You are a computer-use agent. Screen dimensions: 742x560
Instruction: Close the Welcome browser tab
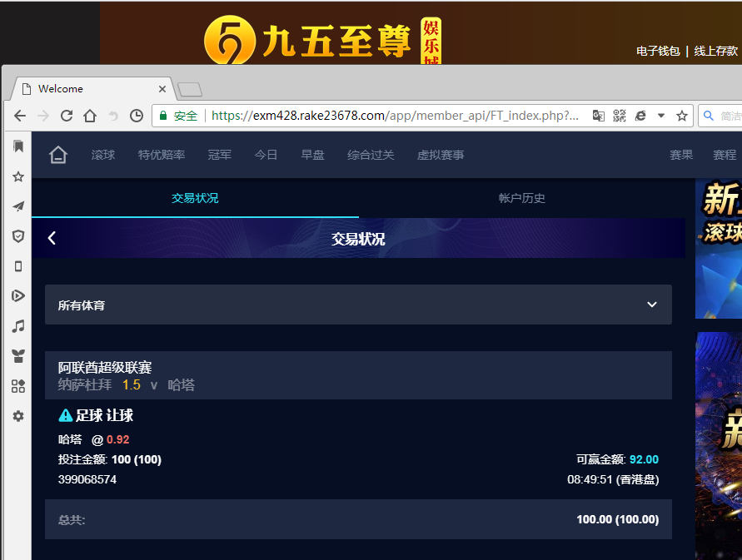tap(162, 89)
